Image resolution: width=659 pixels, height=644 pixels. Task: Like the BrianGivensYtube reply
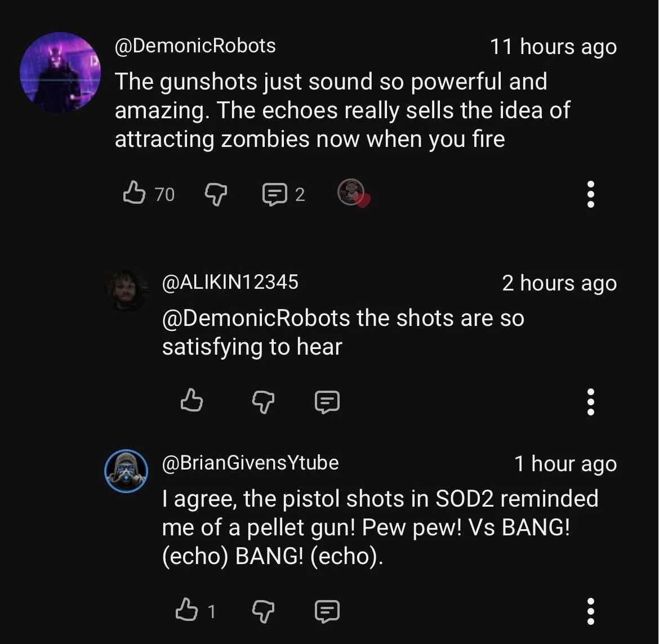tap(186, 610)
